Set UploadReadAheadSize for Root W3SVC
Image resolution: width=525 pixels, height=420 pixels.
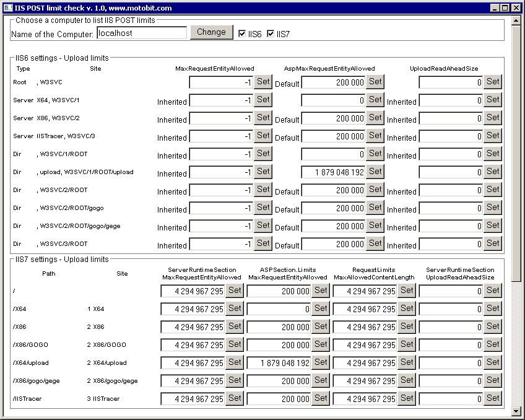tap(493, 81)
